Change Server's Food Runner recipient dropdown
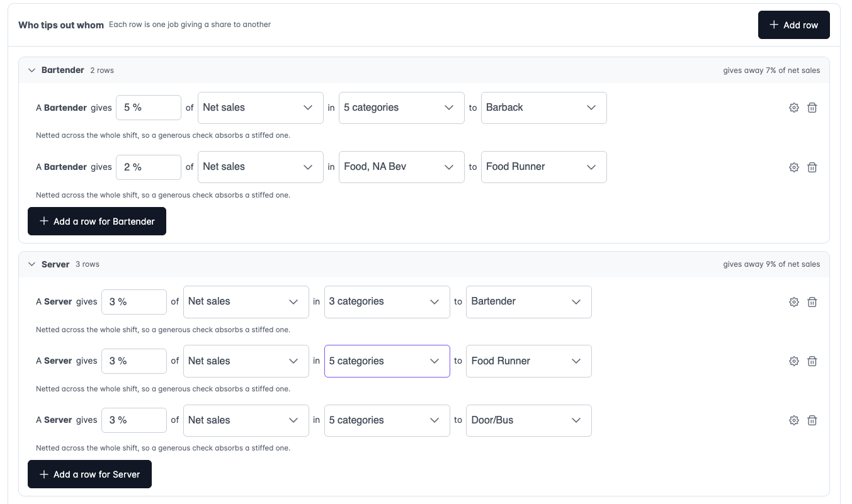 click(529, 361)
